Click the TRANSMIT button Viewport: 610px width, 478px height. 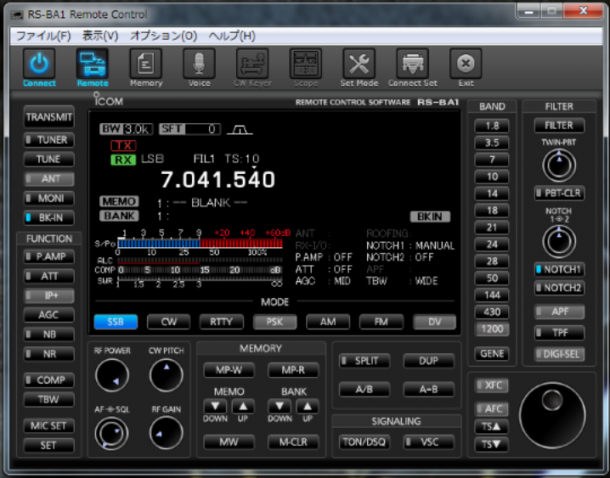click(x=49, y=117)
